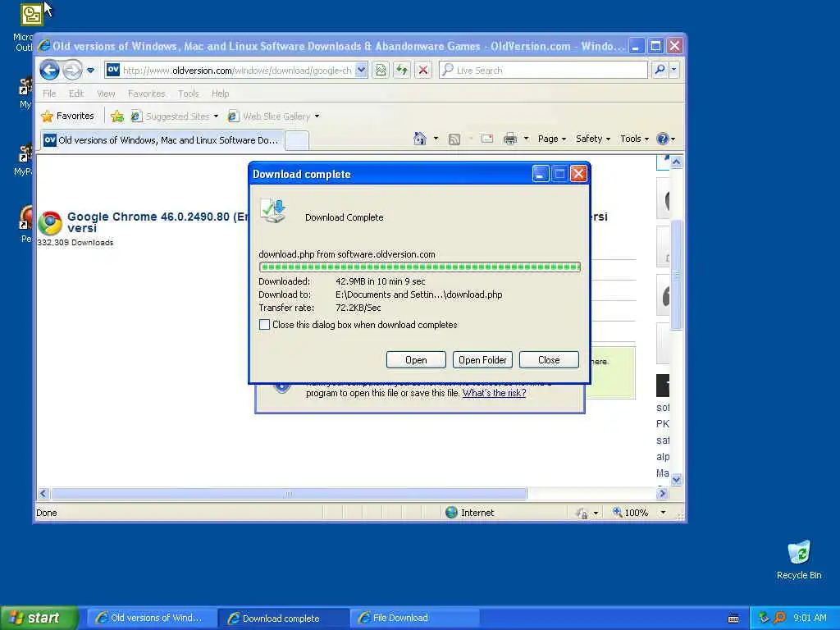Screen dimensions: 840x630
Task: Open the What's the risk? link
Action: [x=494, y=393]
